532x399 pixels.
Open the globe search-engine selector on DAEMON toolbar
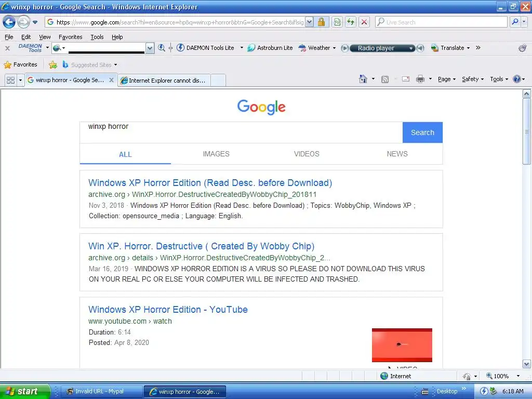[58, 48]
